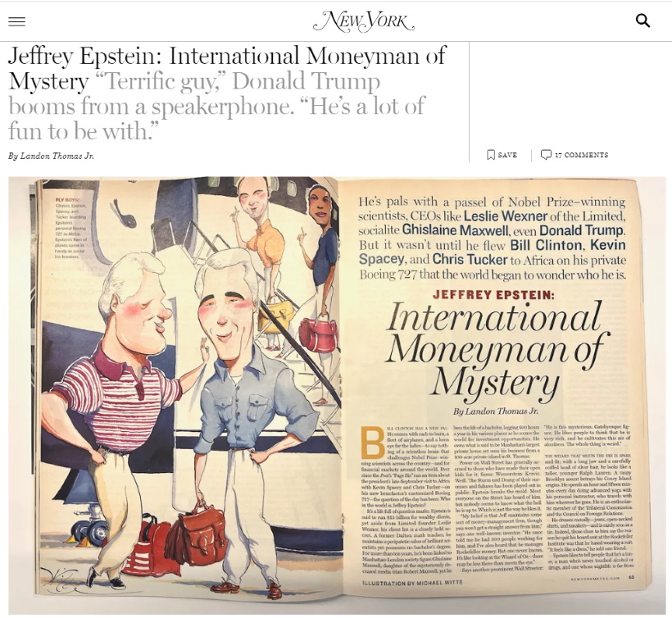Click the speech bubble comments icon
Image resolution: width=672 pixels, height=618 pixels.
546,155
